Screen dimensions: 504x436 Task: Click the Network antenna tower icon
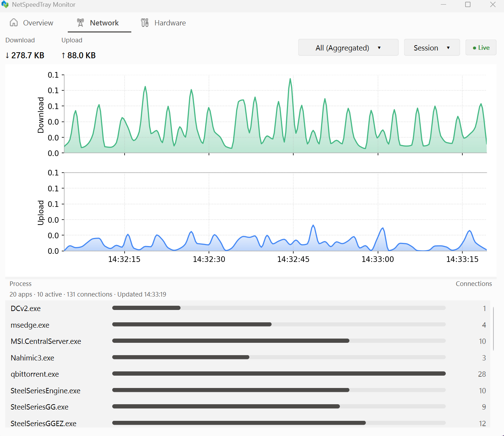(80, 23)
